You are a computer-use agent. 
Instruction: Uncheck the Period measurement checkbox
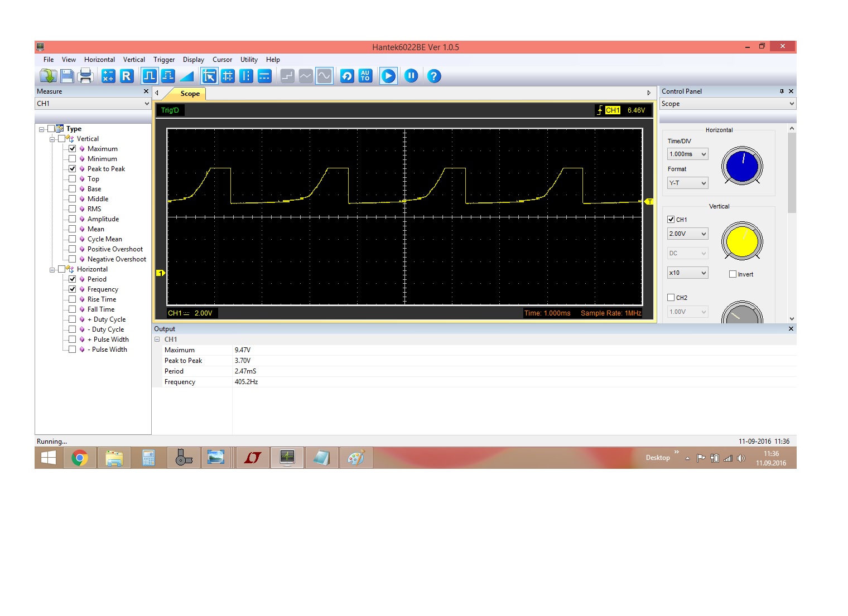pyautogui.click(x=73, y=279)
